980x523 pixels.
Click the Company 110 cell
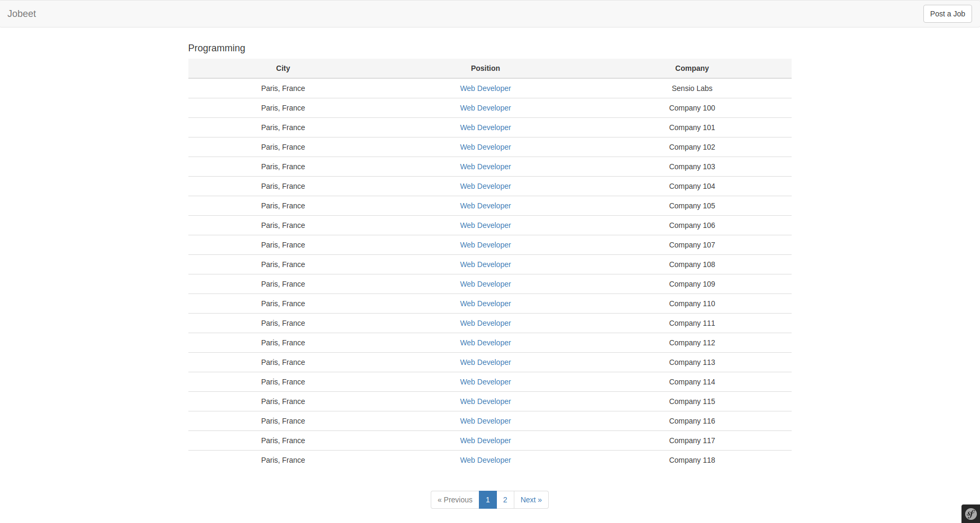point(692,304)
